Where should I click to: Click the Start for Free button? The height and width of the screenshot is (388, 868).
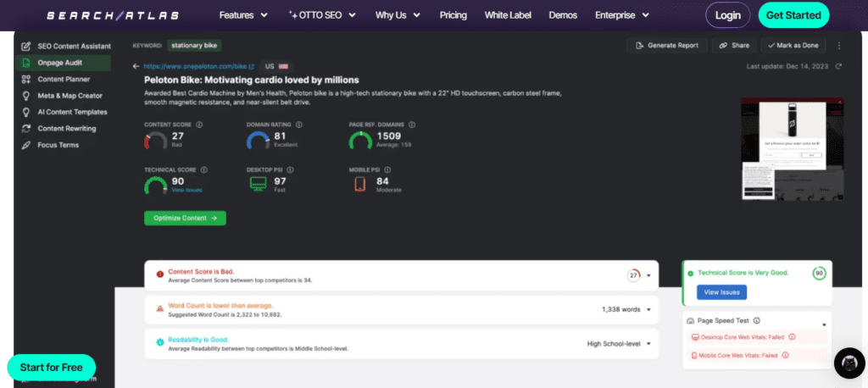tap(52, 368)
